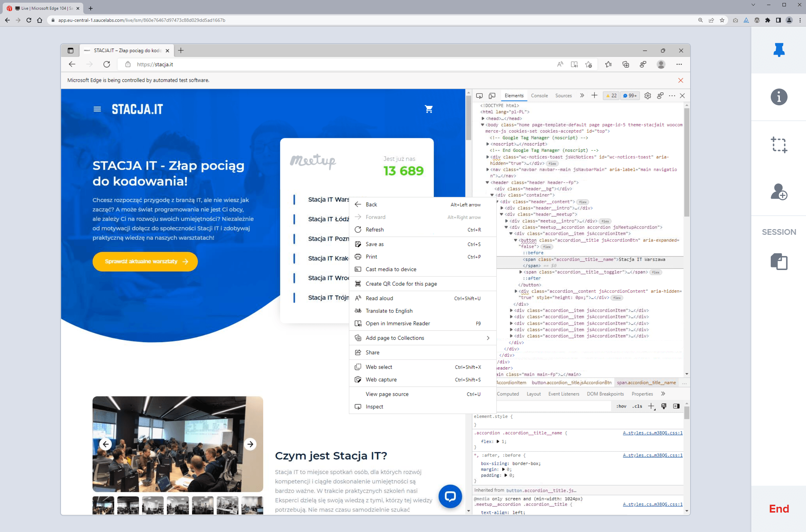Click the shopping cart icon on STACJA.IT

[429, 109]
